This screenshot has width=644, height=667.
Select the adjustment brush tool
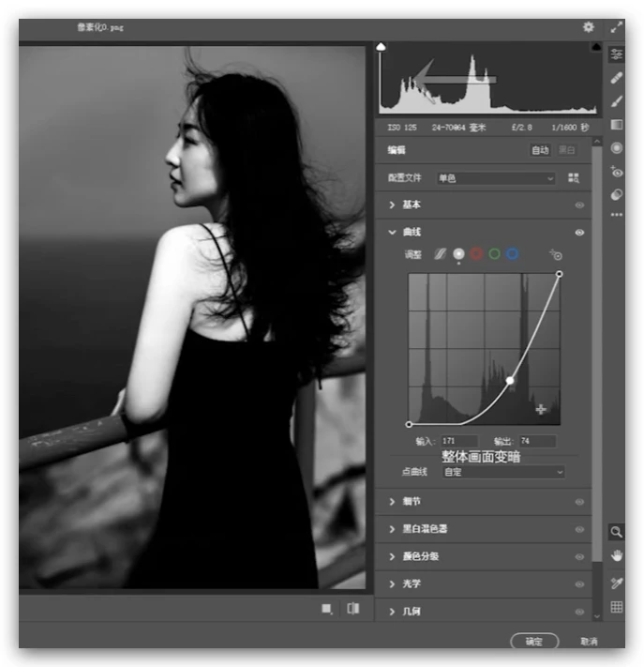[x=617, y=100]
